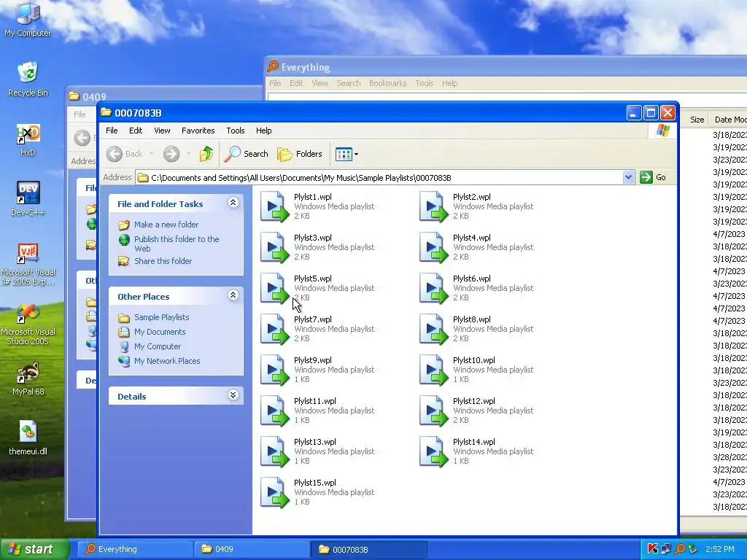The width and height of the screenshot is (747, 560).
Task: Click the Plylst8.wpl playlist icon
Action: (433, 329)
